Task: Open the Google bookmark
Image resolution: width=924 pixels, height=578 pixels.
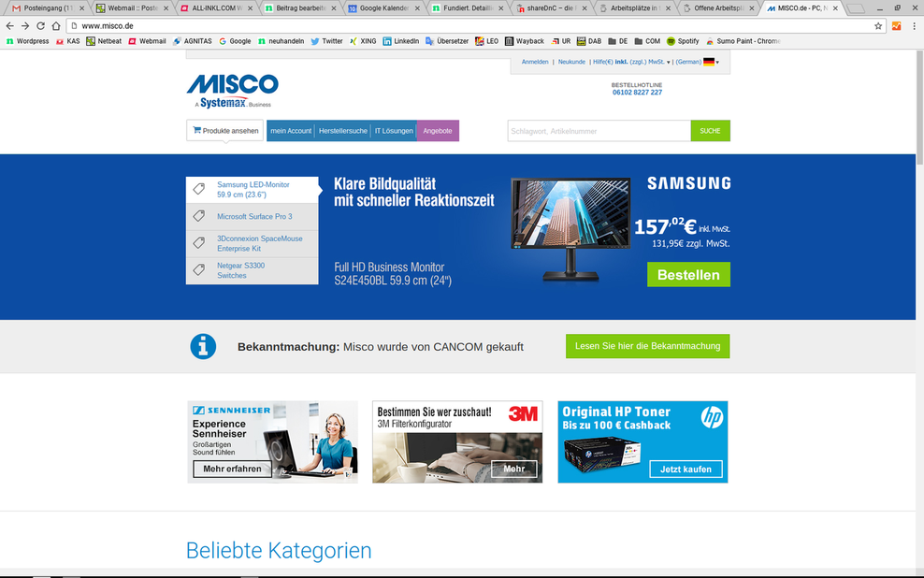Action: (x=235, y=41)
